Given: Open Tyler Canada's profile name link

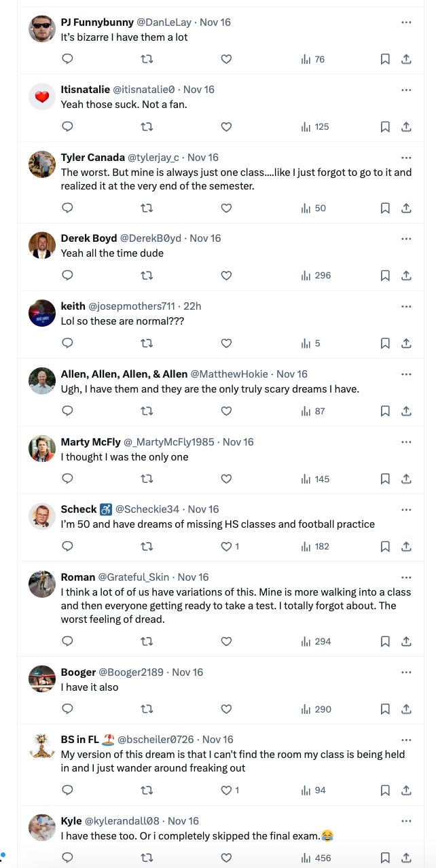Looking at the screenshot, I should 92,158.
